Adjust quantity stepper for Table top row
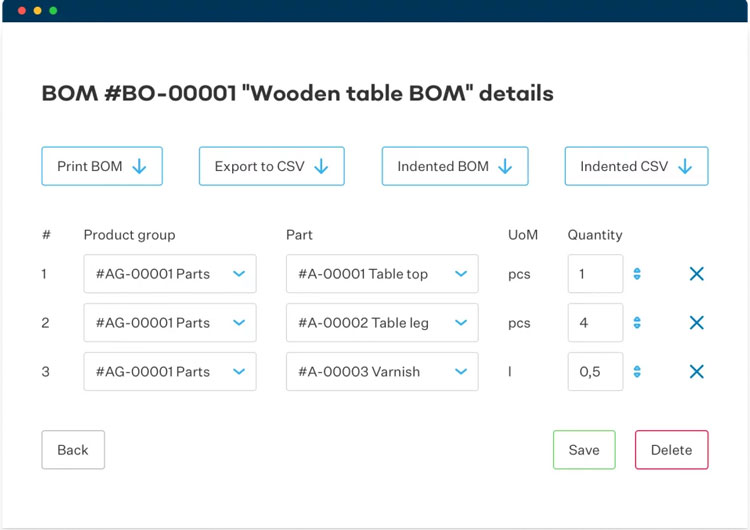 click(x=637, y=274)
